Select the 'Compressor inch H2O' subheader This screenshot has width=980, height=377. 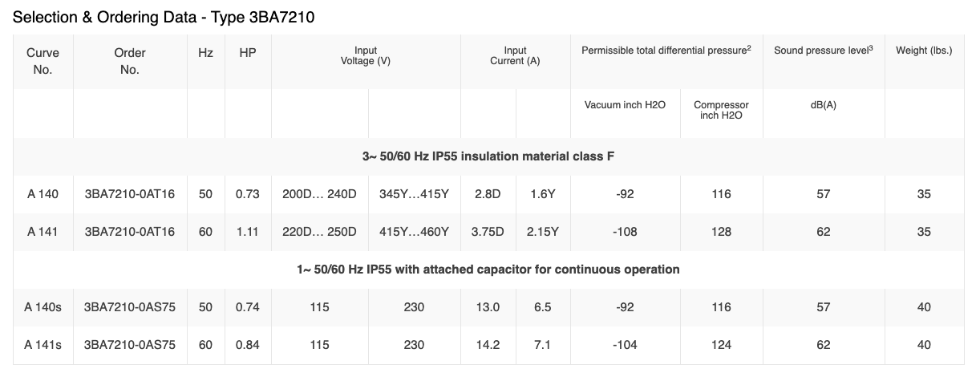point(721,110)
